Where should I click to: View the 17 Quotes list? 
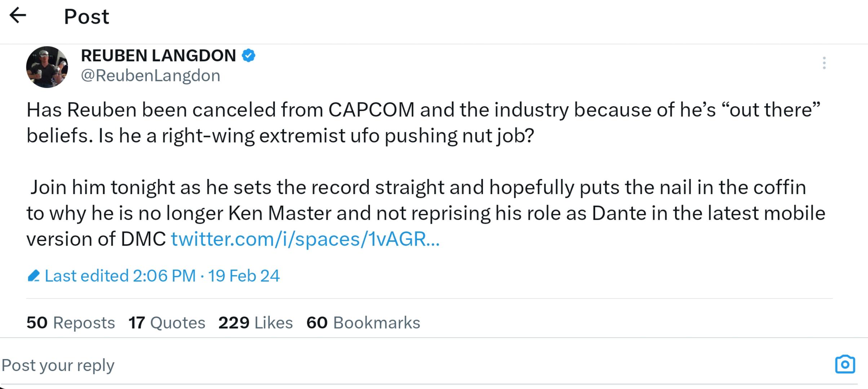167,323
